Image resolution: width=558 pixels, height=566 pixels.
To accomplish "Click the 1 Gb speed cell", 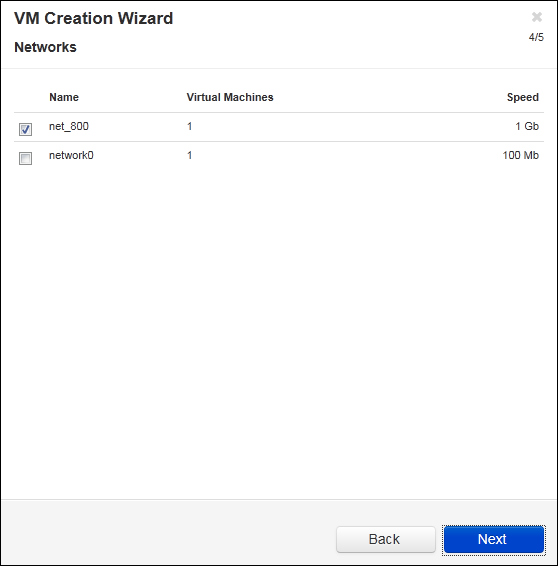I will pos(527,126).
